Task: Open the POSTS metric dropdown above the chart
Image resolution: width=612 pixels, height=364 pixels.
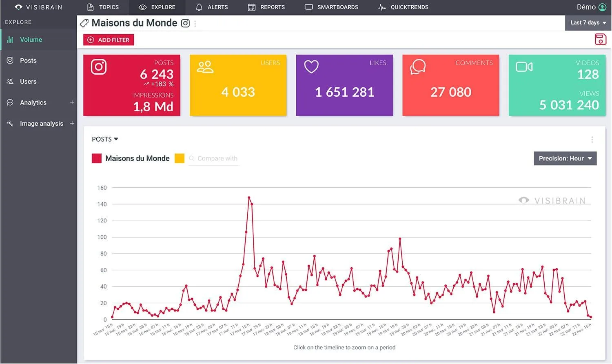Action: tap(105, 139)
